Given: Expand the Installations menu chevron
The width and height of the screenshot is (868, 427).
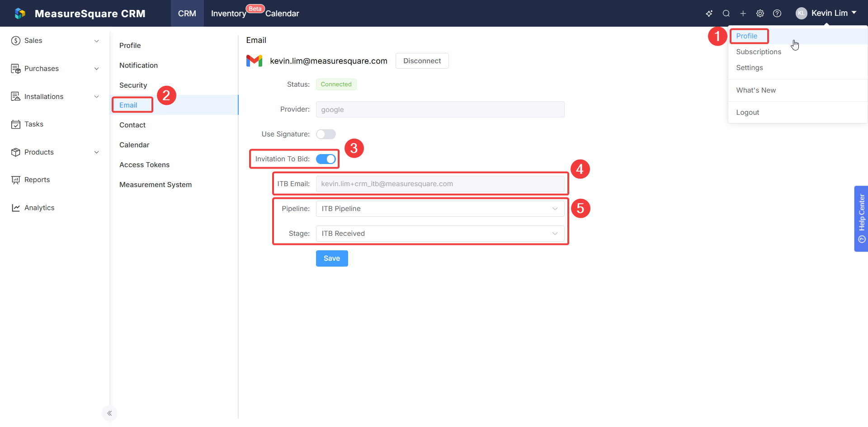Looking at the screenshot, I should click(96, 97).
